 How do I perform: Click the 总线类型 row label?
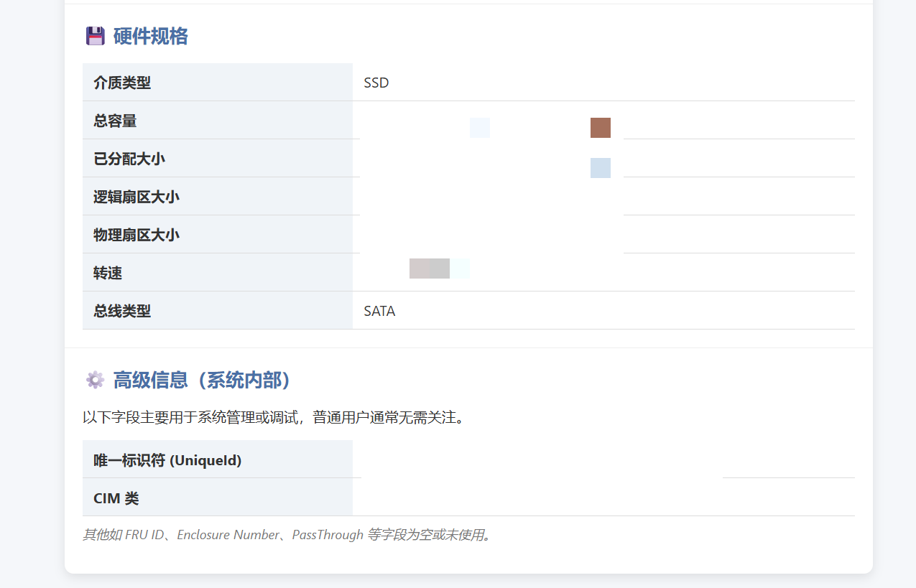coord(218,311)
